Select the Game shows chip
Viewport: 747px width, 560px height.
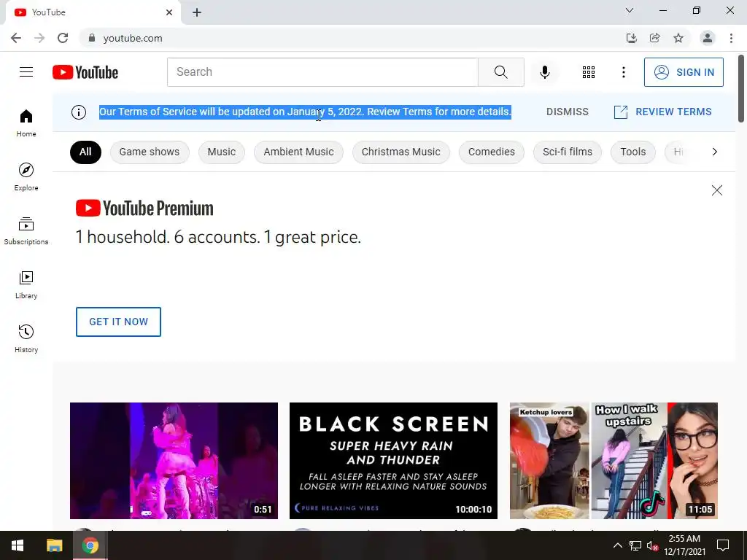tap(150, 152)
